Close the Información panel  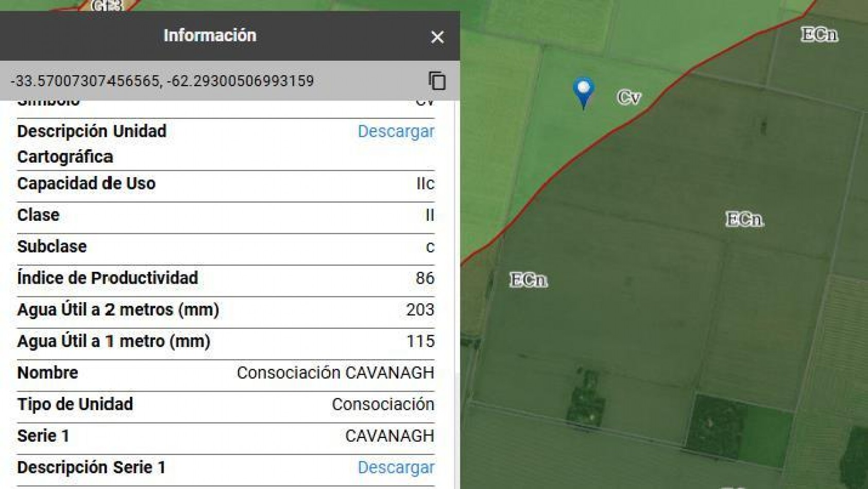click(x=437, y=37)
